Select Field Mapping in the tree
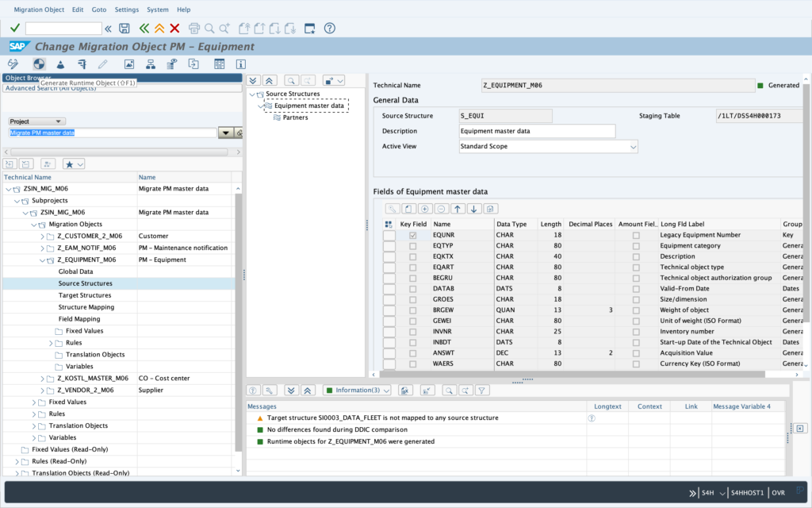 79,319
